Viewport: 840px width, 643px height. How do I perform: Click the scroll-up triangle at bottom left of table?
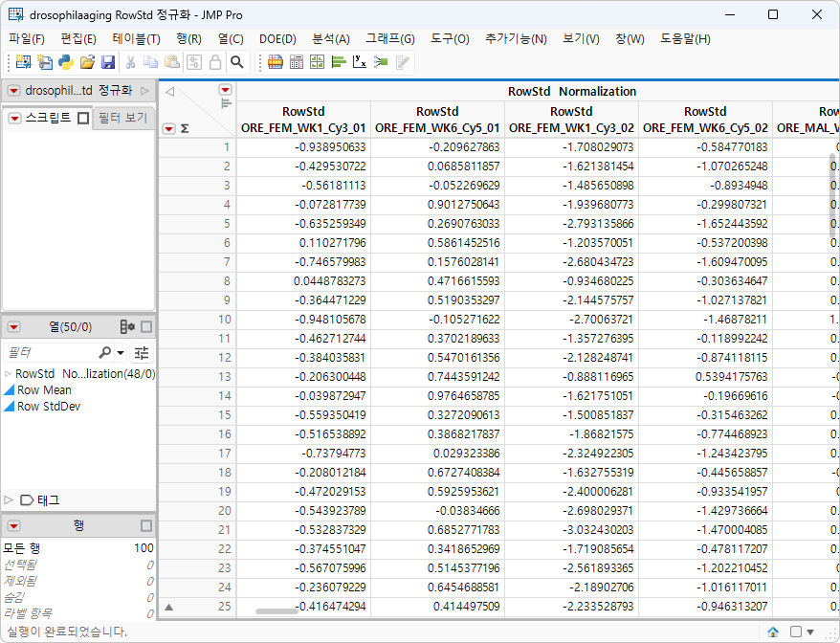168,607
